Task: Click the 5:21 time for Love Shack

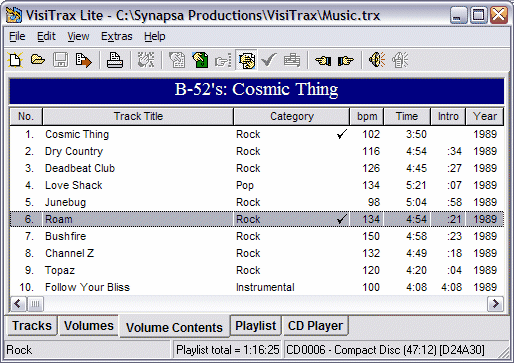Action: click(416, 185)
